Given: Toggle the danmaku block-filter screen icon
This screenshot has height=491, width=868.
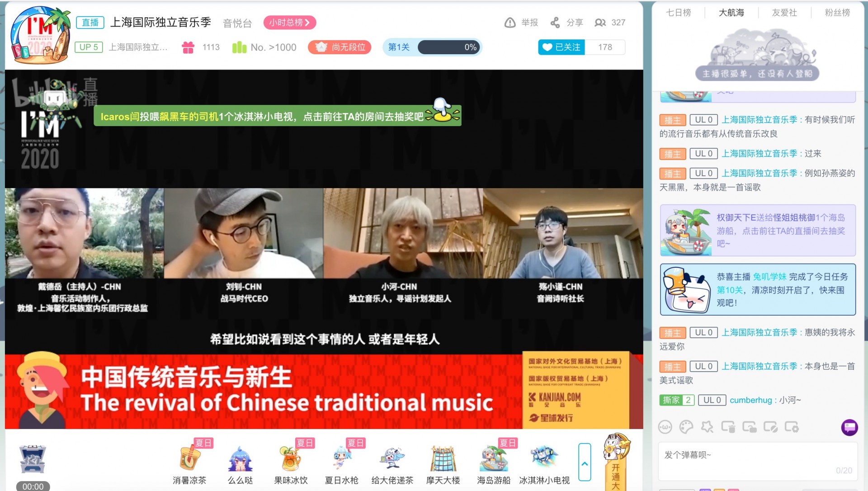Looking at the screenshot, I should coord(770,427).
